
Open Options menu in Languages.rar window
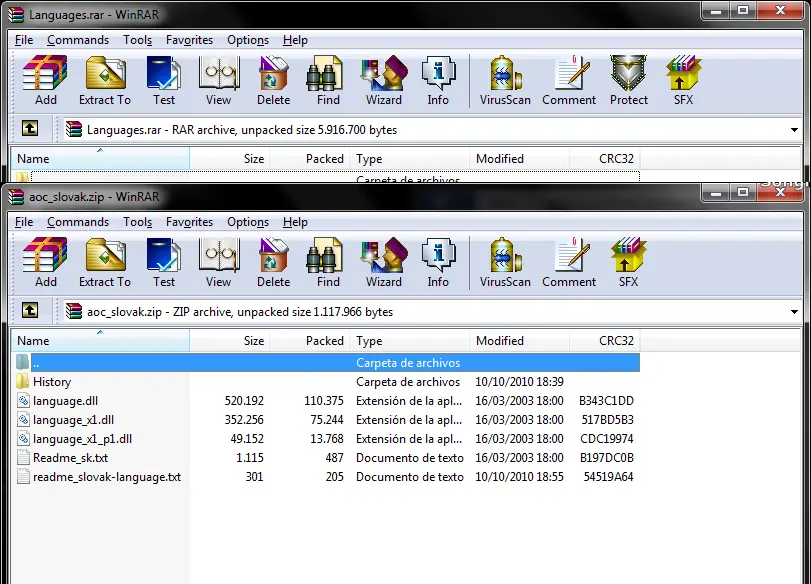[248, 40]
